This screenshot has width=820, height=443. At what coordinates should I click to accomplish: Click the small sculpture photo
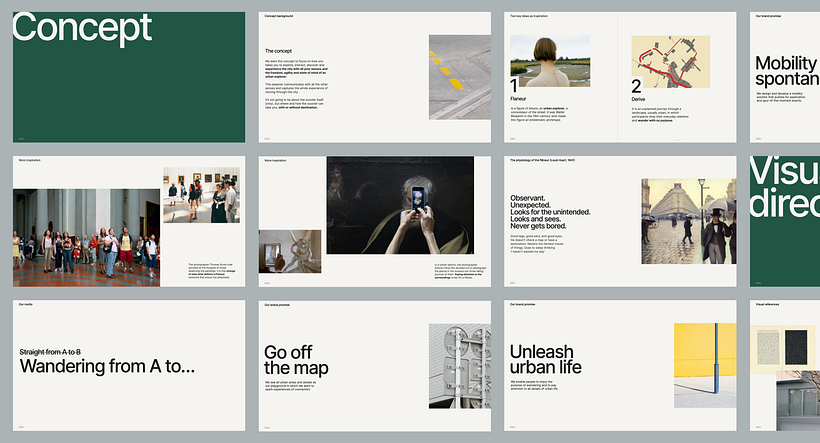pyautogui.click(x=290, y=251)
